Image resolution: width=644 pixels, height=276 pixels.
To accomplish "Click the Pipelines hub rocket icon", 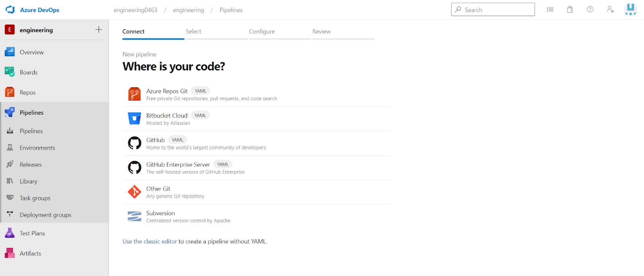I will (10, 112).
